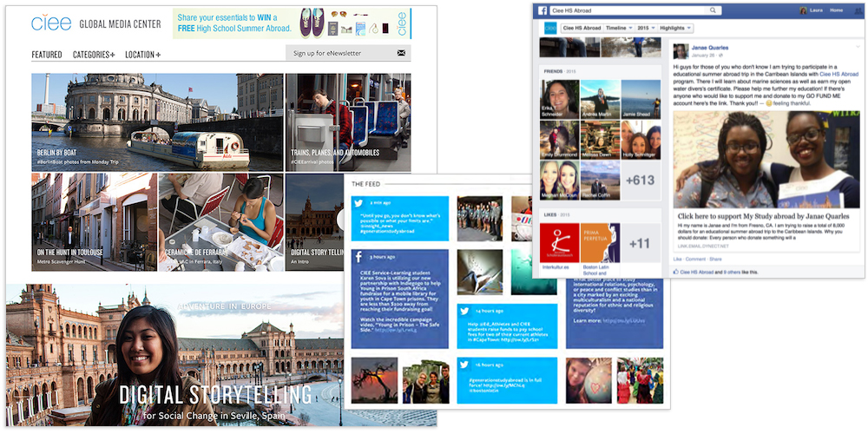This screenshot has width=868, height=434.
Task: Open the Timeline dropdown on the Facebook page
Action: click(x=618, y=28)
